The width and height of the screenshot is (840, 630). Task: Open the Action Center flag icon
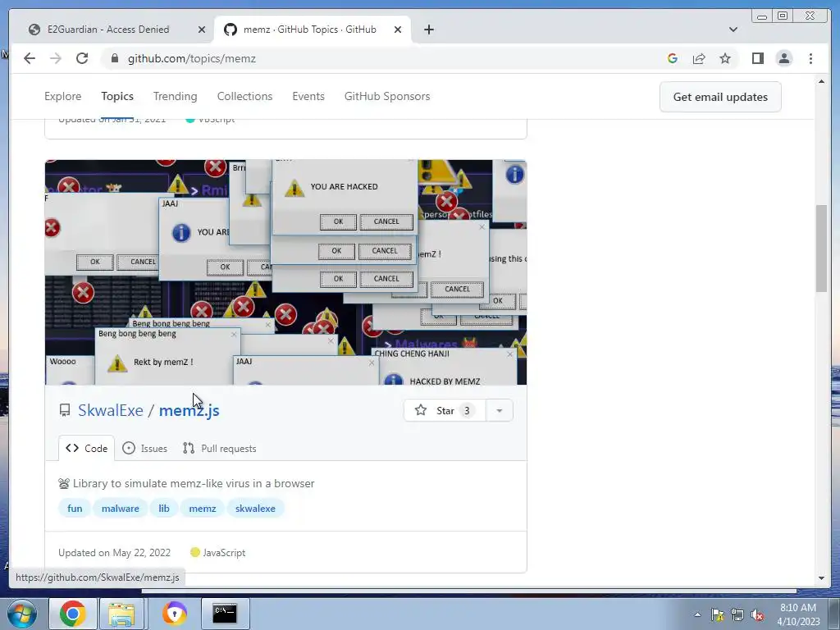(x=717, y=614)
